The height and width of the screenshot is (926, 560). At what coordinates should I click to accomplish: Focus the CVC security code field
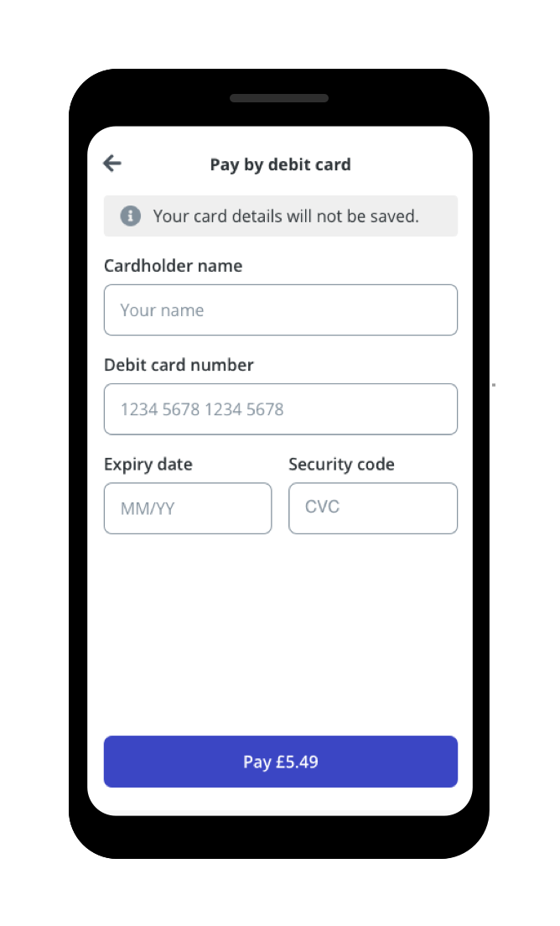(x=372, y=508)
